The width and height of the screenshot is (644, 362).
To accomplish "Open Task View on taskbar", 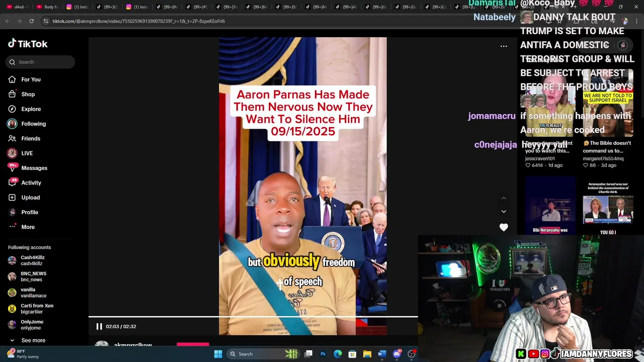I will point(308,354).
